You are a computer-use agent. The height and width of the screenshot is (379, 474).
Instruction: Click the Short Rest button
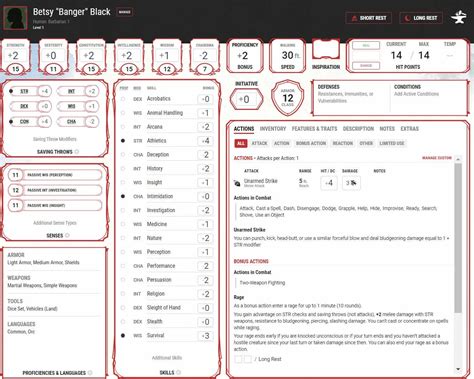(369, 18)
